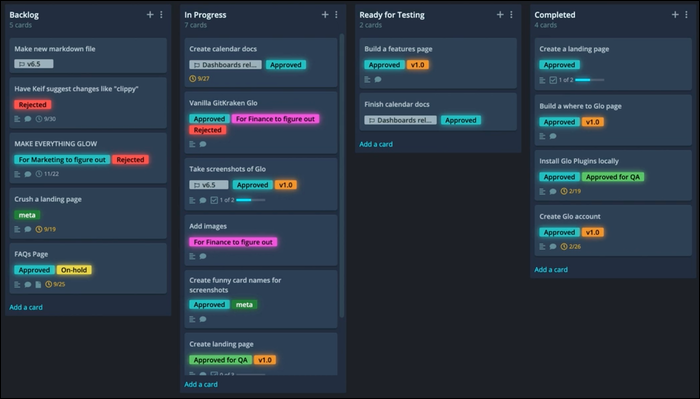
Task: Click v1.0 label on Create Glo account
Action: tap(593, 232)
